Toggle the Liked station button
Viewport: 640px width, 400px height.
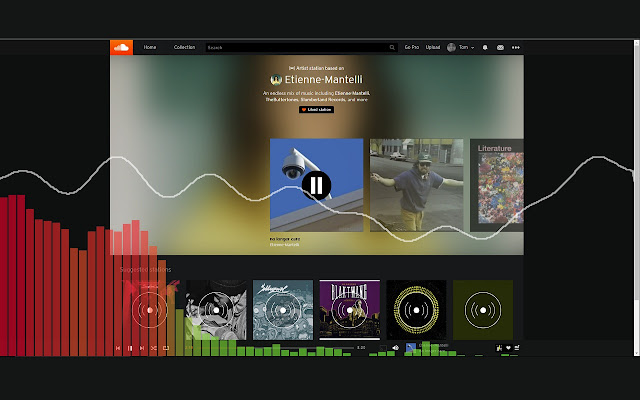point(316,109)
